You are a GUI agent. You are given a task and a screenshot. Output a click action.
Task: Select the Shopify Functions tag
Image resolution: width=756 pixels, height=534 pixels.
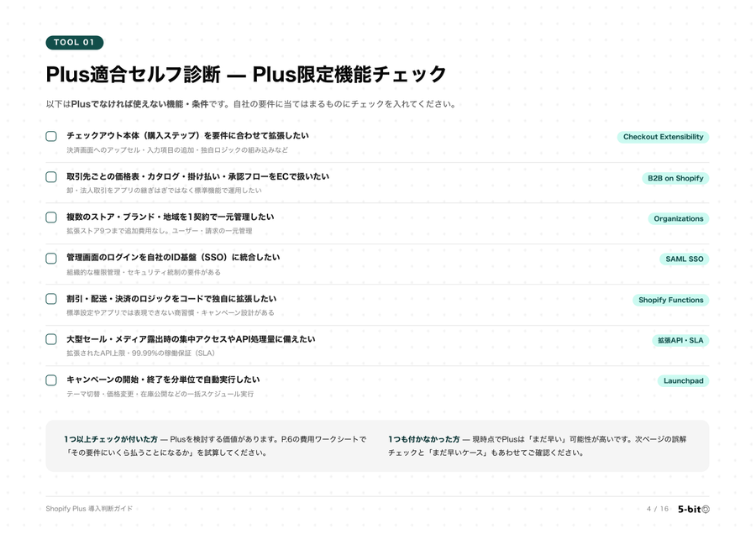point(670,301)
